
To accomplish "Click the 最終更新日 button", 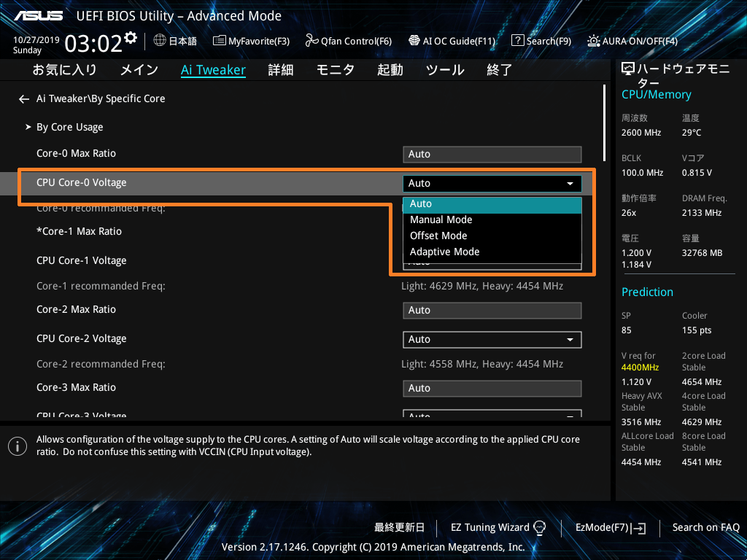I will click(x=399, y=528).
